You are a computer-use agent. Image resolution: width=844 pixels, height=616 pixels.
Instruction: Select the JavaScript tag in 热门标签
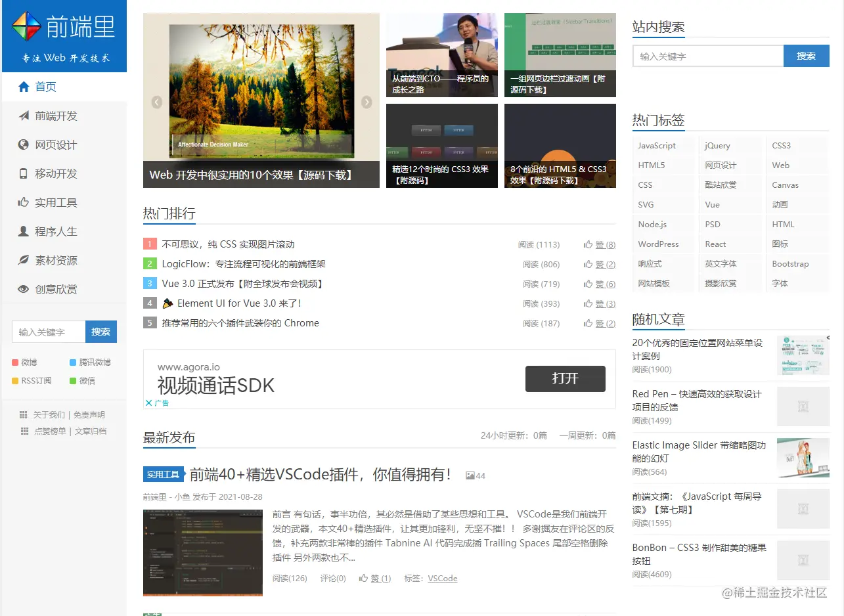tap(657, 146)
